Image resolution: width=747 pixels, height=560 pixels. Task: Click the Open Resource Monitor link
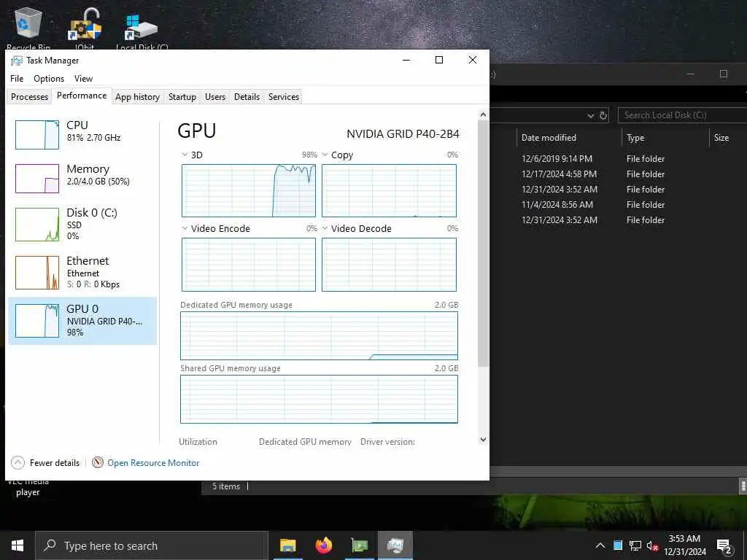coord(153,463)
